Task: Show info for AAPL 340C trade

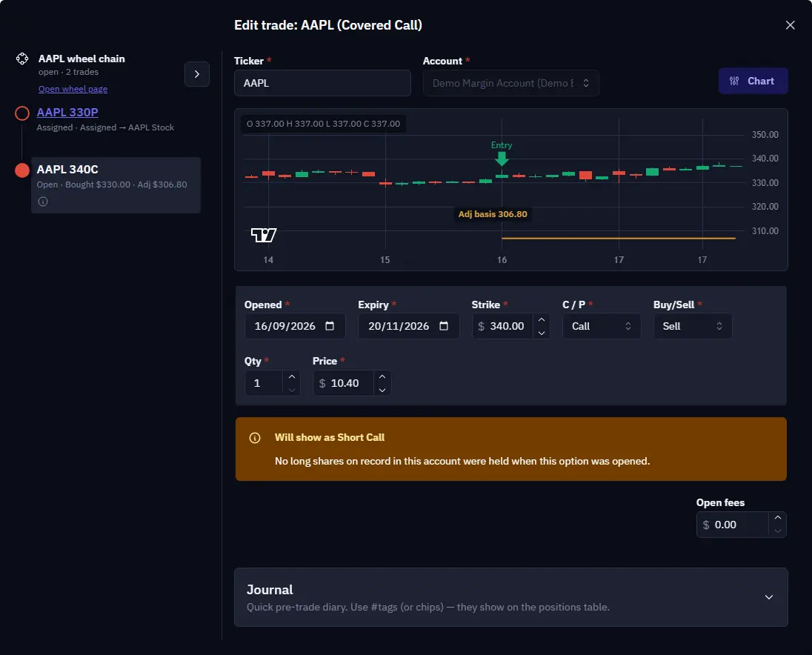Action: point(43,202)
